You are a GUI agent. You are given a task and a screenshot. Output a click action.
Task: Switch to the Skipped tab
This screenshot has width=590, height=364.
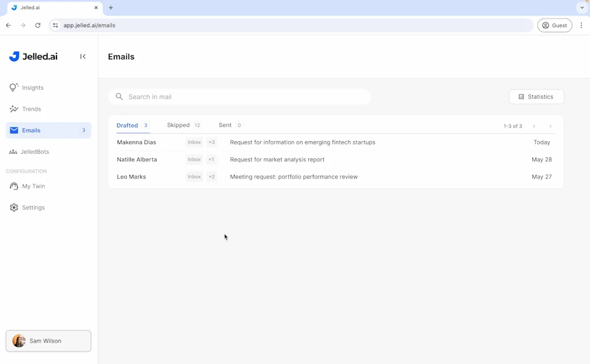(179, 125)
